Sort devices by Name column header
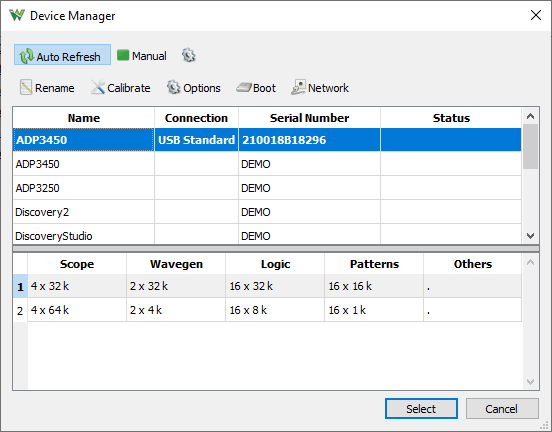The width and height of the screenshot is (552, 432). (x=83, y=118)
